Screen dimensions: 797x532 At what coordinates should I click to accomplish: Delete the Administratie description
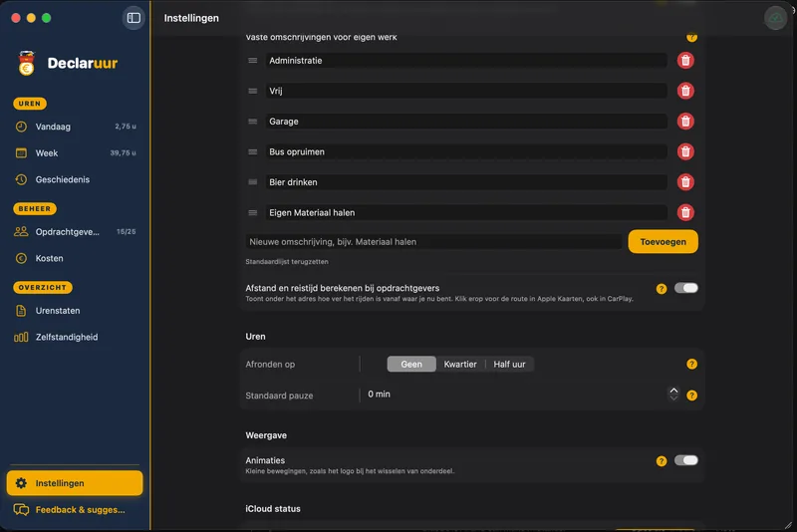tap(685, 61)
